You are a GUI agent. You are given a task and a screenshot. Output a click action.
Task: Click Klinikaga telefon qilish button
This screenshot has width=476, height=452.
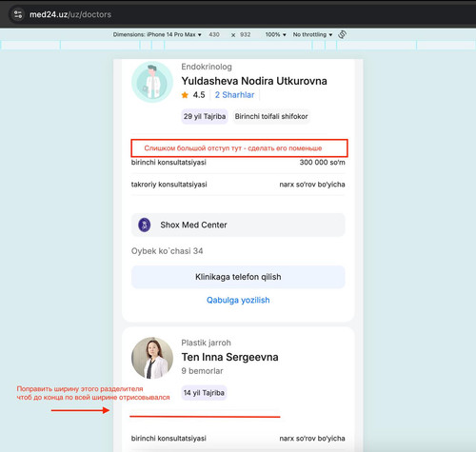pos(238,277)
